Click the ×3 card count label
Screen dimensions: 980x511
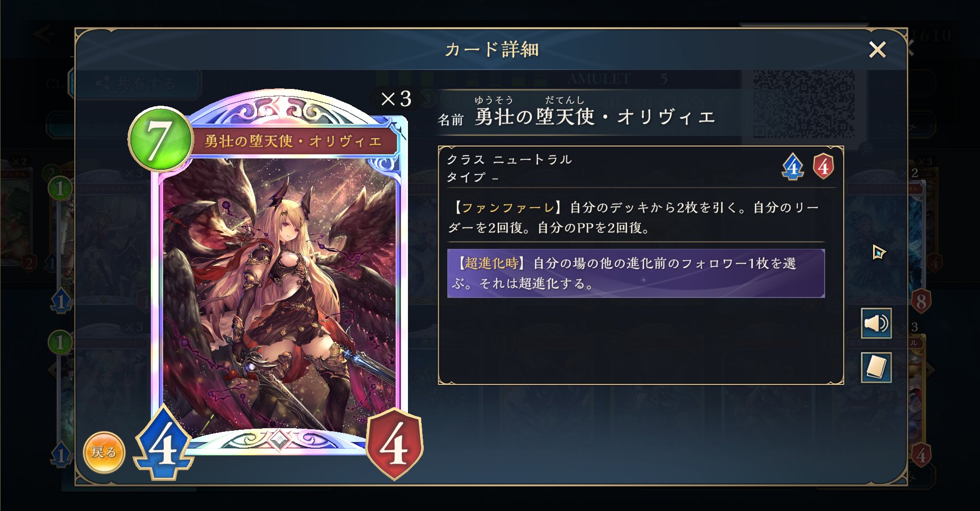396,99
